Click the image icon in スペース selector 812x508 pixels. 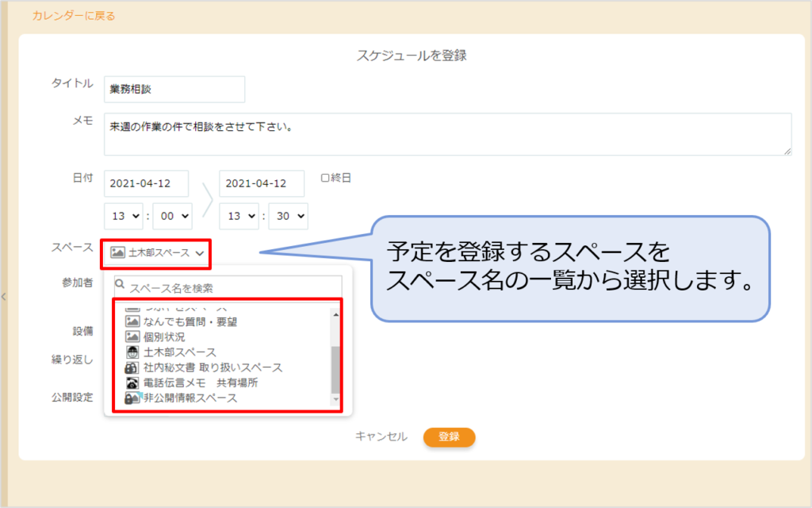tap(117, 252)
